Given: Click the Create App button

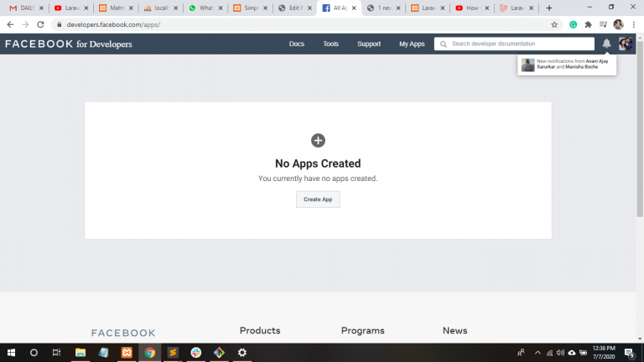Looking at the screenshot, I should tap(318, 199).
